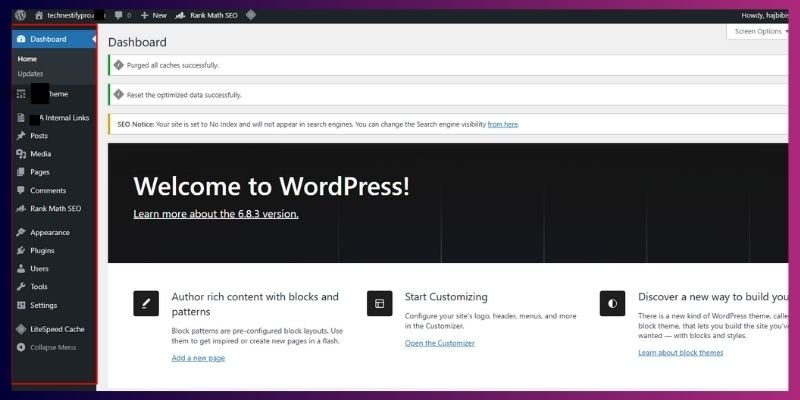This screenshot has width=800, height=400.
Task: Click the Settings sliders icon
Action: [x=21, y=305]
